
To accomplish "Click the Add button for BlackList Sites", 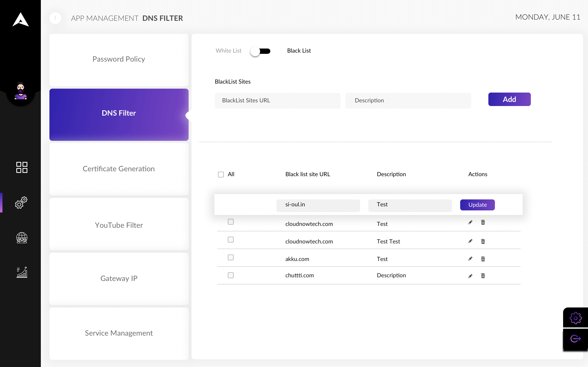I will coord(509,99).
